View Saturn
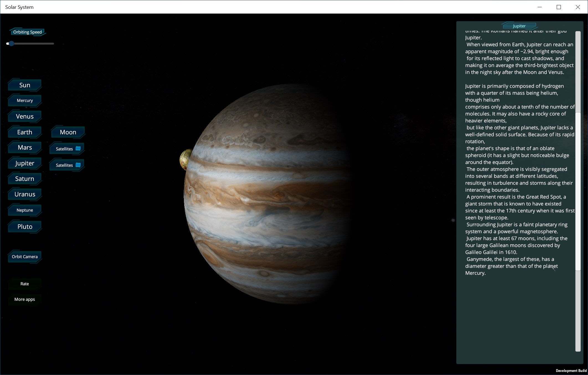The image size is (588, 375). (x=24, y=179)
